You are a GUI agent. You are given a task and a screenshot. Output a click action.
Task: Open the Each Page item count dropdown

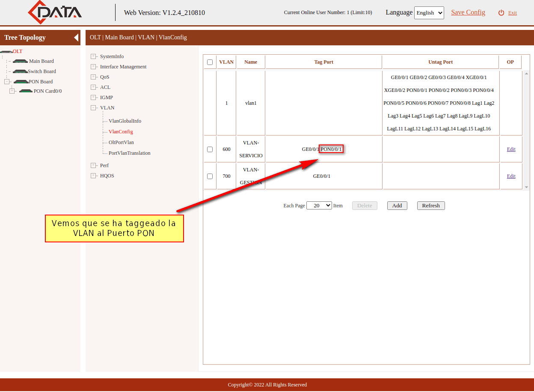pos(319,206)
